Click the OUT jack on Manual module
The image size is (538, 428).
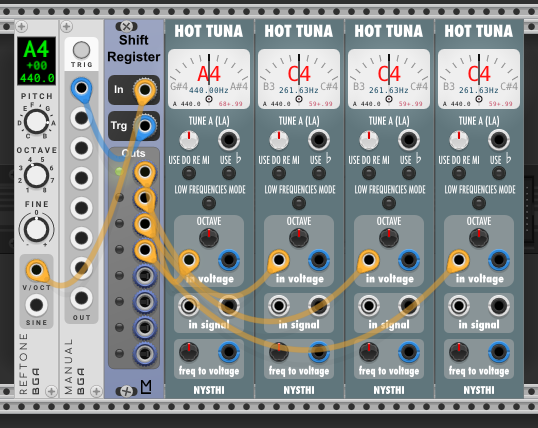81,298
